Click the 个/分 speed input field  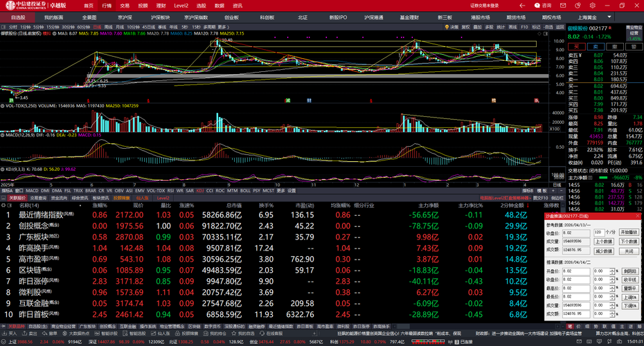[598, 233]
